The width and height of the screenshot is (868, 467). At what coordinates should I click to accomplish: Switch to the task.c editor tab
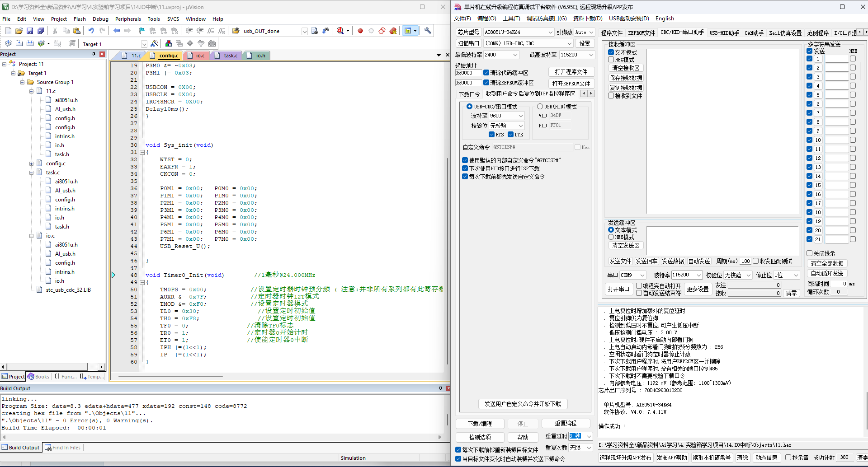[227, 56]
